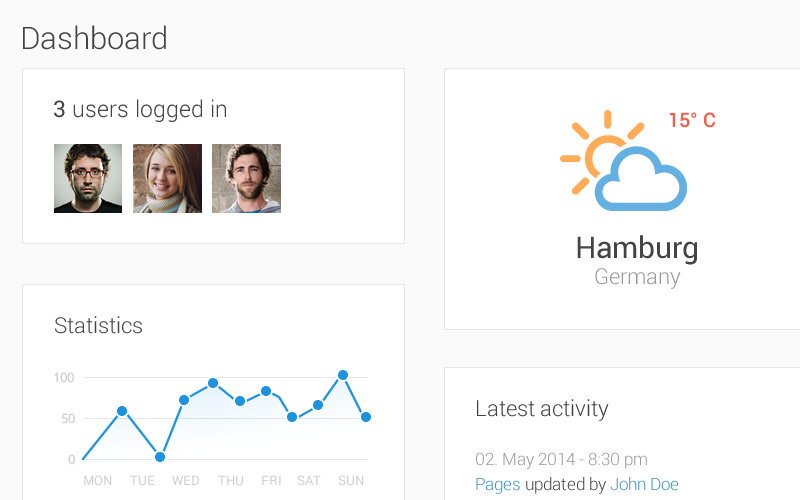This screenshot has height=500, width=800.
Task: Click the 3 users logged in heading
Action: tap(140, 109)
